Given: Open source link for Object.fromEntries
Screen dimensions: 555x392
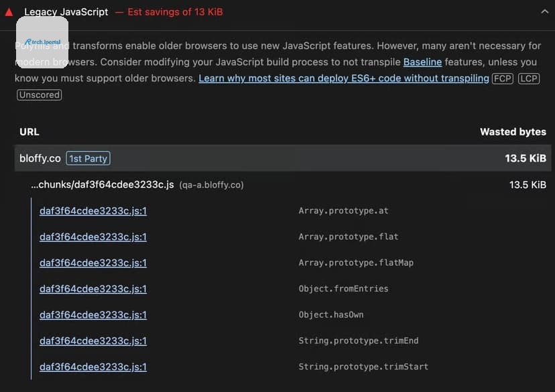Looking at the screenshot, I should pyautogui.click(x=93, y=289).
